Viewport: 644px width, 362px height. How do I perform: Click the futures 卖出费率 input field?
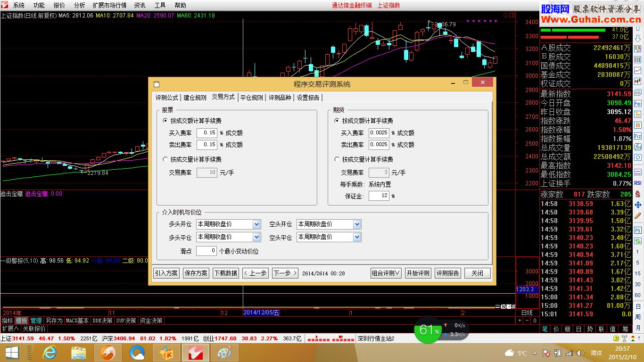coord(379,145)
